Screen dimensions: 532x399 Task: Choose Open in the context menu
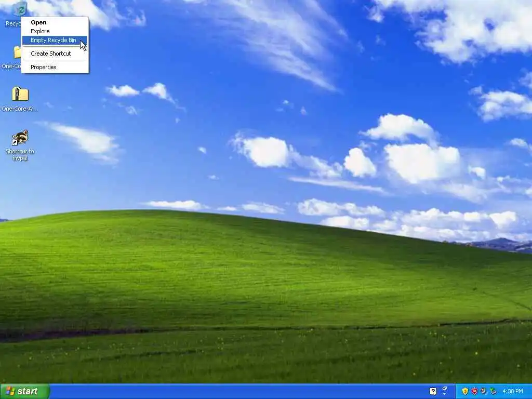pyautogui.click(x=55, y=22)
